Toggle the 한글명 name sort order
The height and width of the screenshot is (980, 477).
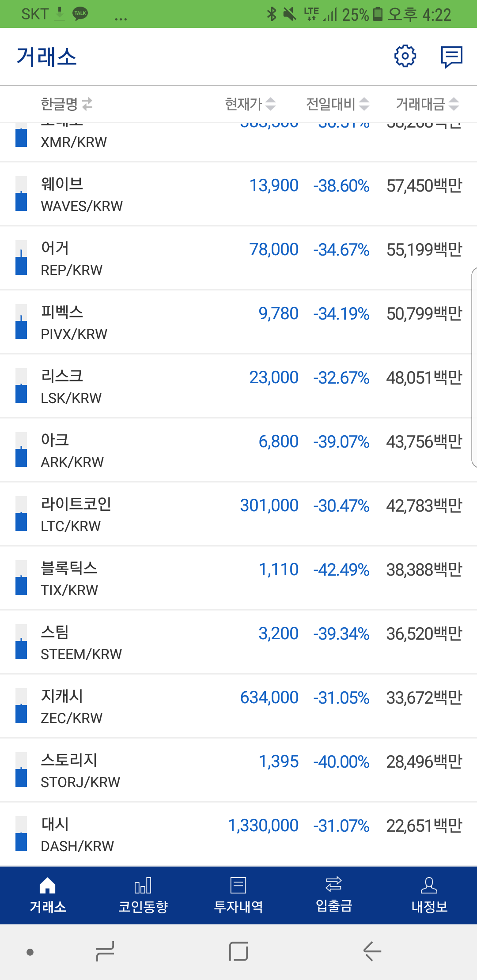point(64,104)
